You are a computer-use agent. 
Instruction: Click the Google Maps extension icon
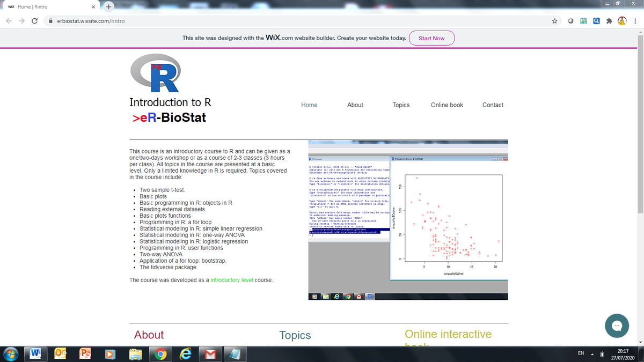[x=583, y=20]
